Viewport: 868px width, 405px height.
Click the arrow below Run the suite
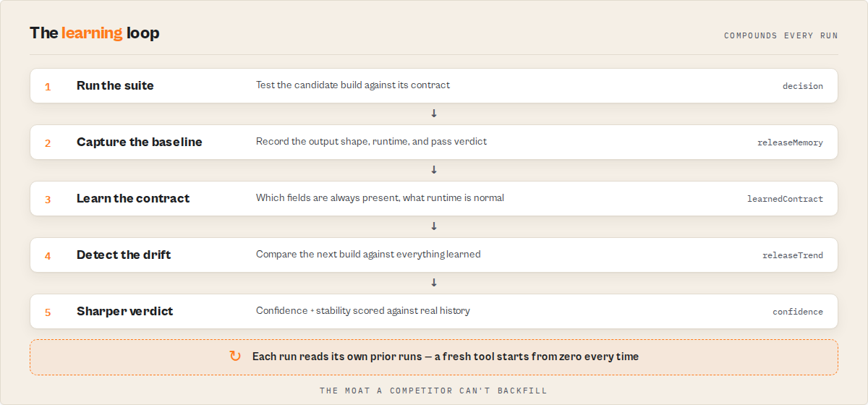point(434,114)
